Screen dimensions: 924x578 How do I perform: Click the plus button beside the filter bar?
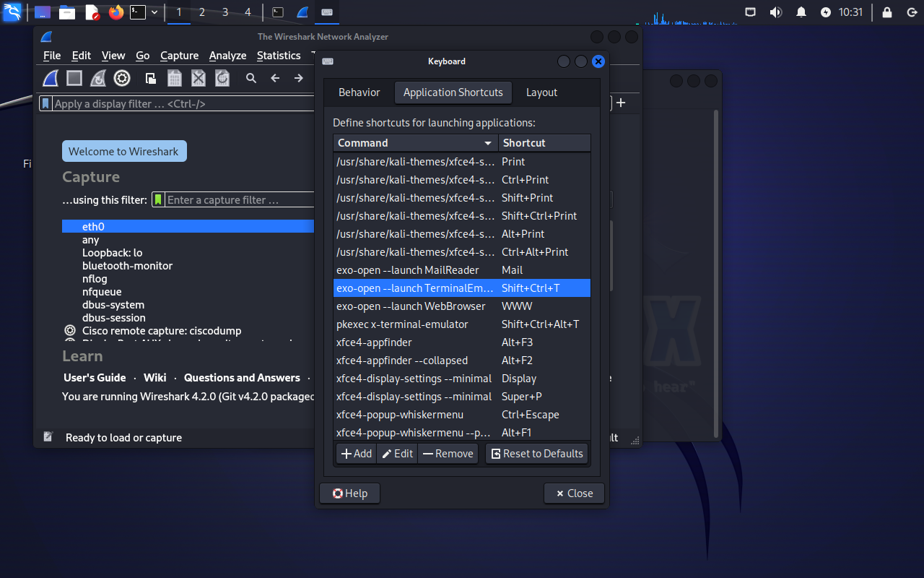pos(621,103)
